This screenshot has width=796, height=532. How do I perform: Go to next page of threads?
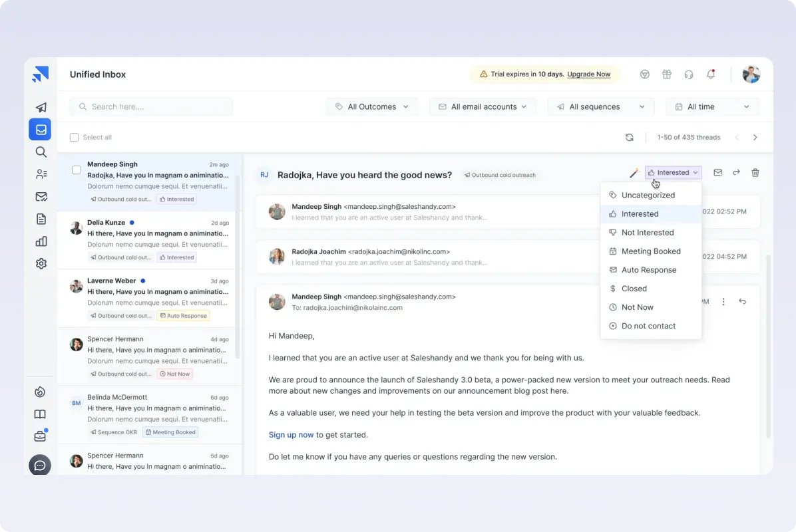click(755, 138)
